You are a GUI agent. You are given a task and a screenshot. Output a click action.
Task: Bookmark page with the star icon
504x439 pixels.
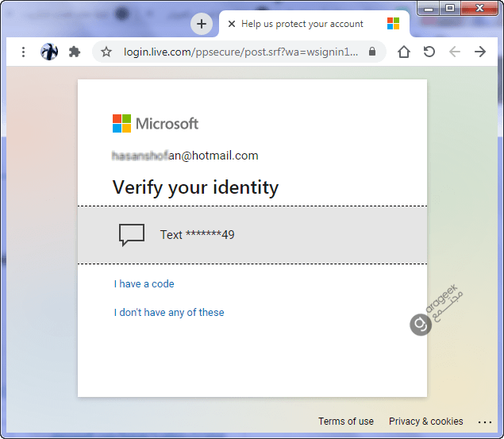(106, 52)
